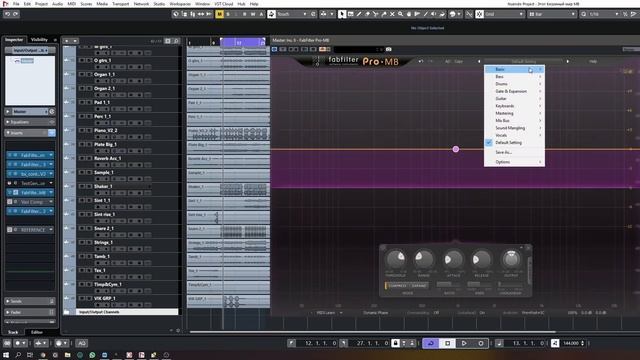Toggle global Read automation (R) button

point(244,14)
